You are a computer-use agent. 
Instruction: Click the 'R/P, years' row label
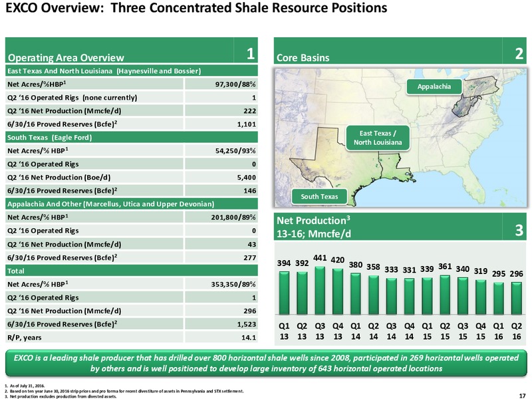point(25,338)
